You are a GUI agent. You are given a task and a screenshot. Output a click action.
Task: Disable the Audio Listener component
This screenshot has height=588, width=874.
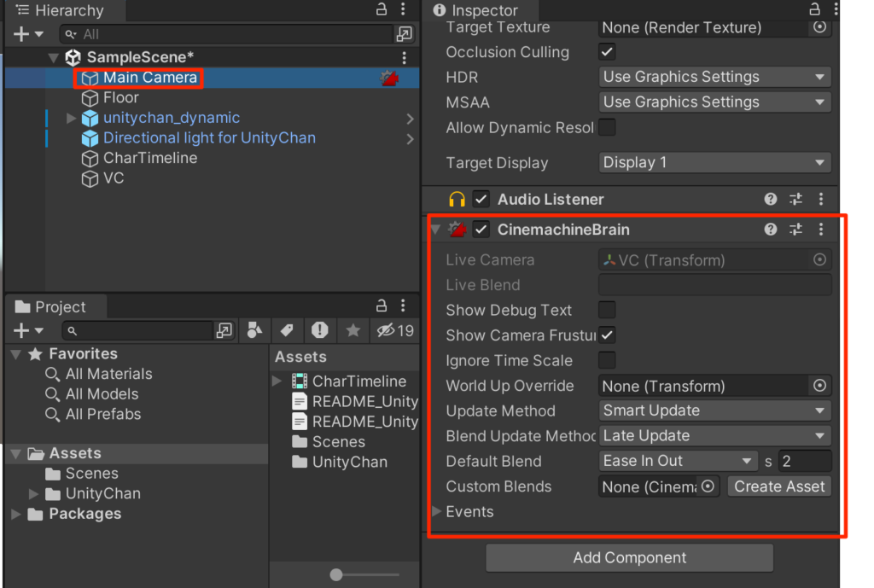tap(481, 199)
